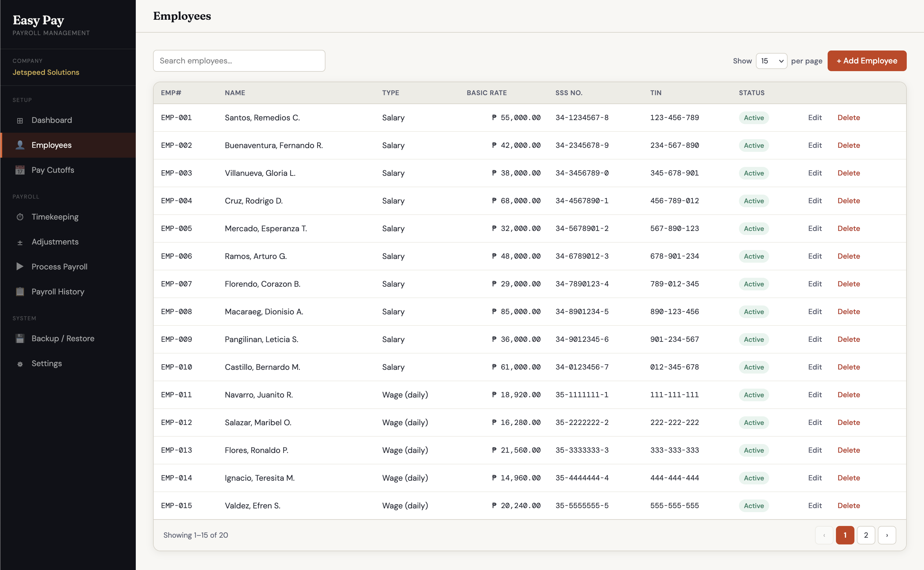Click Active status badge for EMP-008
Screen dimensions: 924x570
754,312
